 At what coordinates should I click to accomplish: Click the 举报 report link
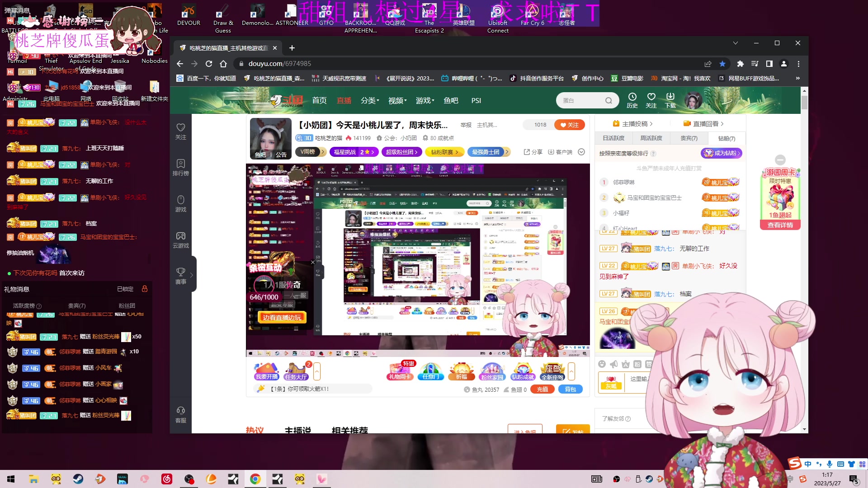466,125
